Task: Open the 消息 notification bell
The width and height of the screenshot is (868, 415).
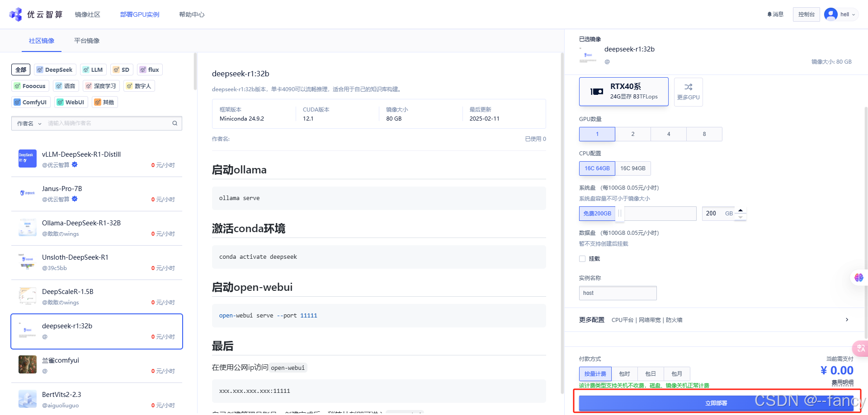Action: coord(775,14)
